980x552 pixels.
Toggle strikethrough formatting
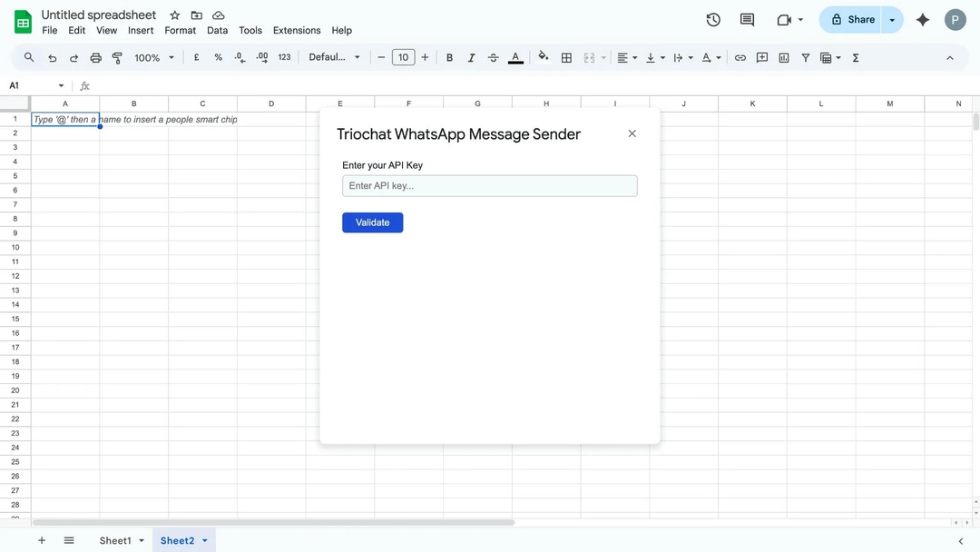pos(493,57)
